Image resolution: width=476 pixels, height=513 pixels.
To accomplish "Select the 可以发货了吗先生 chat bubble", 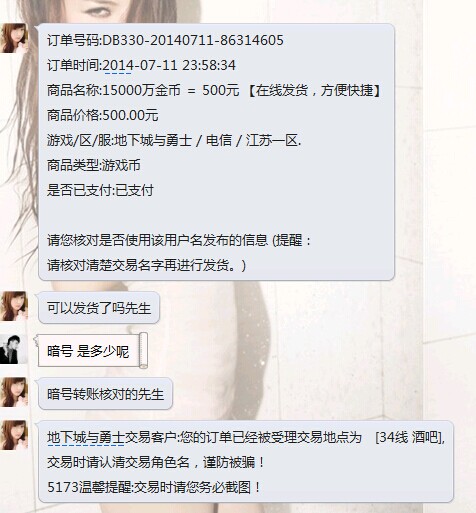I will coord(99,308).
